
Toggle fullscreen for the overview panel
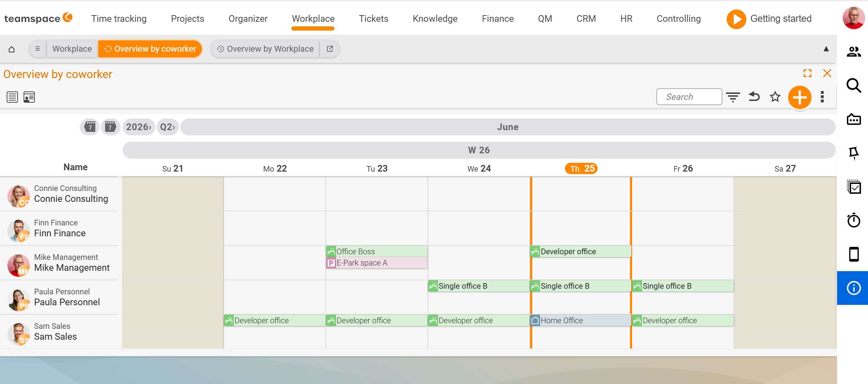point(808,73)
